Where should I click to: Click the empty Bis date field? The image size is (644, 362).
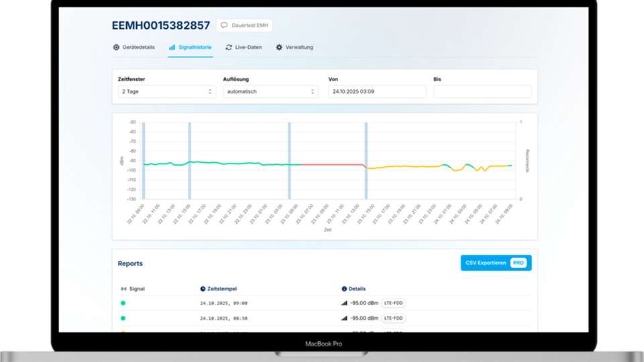[x=482, y=92]
